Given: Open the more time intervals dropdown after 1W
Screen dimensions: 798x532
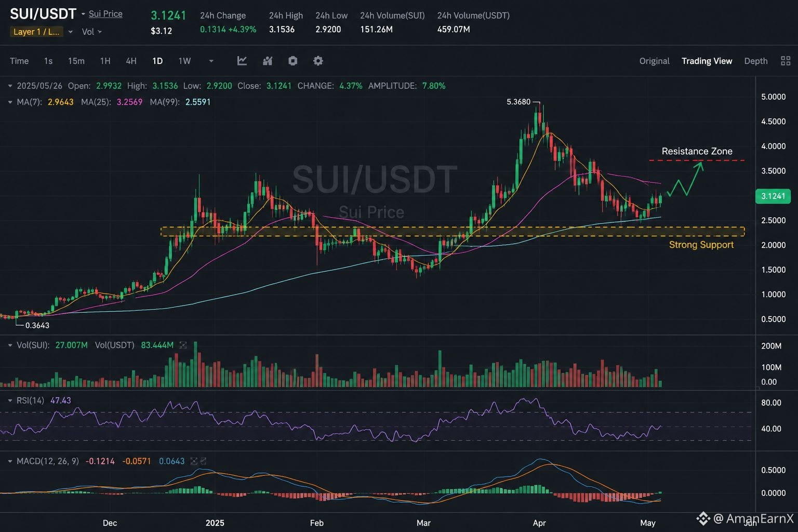Looking at the screenshot, I should (211, 61).
